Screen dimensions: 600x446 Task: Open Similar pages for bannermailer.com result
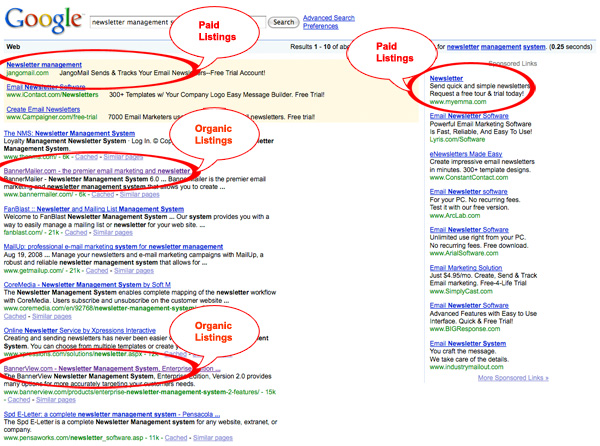[x=140, y=194]
